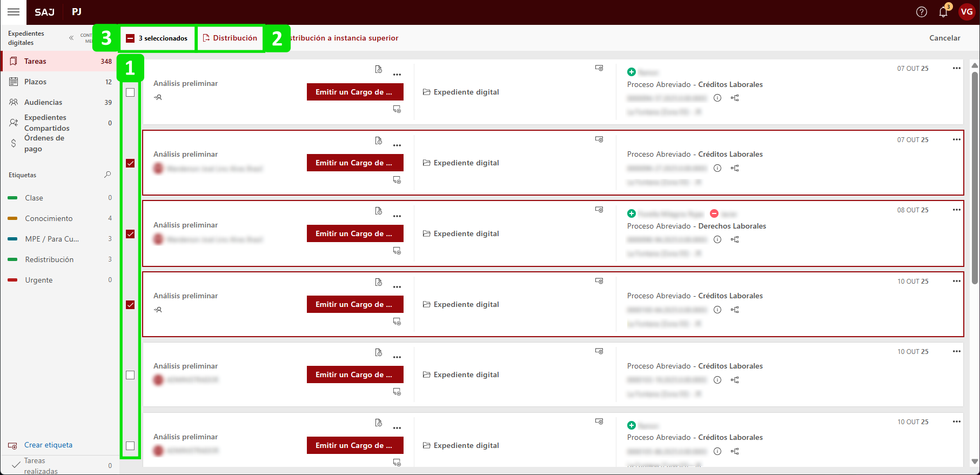Viewport: 980px width, 475px height.
Task: Uncheck the selected 10 OUT 25 task
Action: [x=130, y=305]
